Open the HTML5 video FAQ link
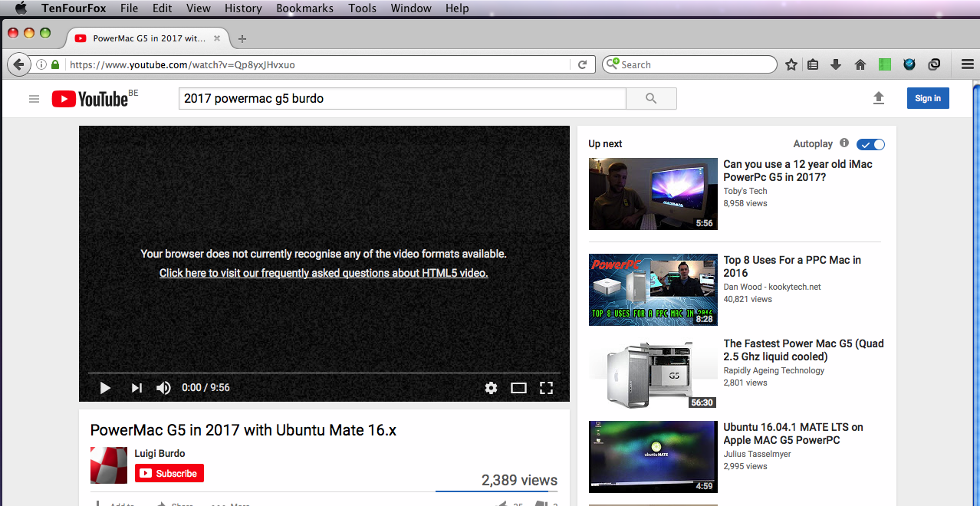 tap(324, 273)
